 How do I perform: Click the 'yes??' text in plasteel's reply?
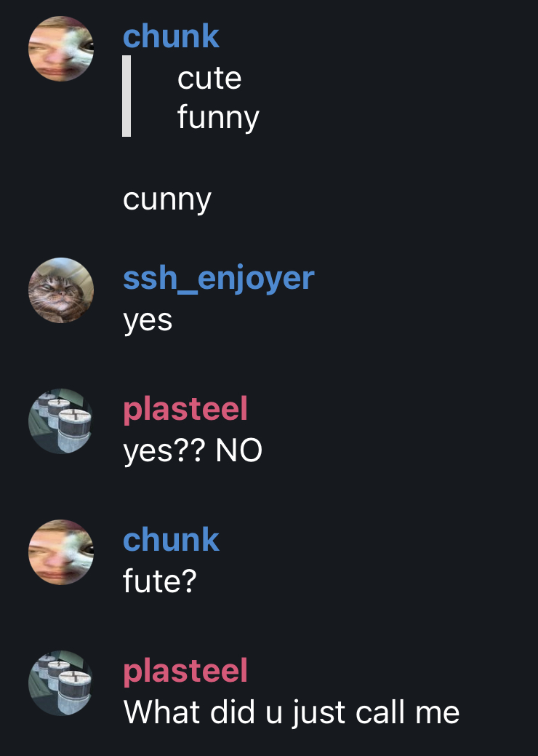tap(164, 451)
